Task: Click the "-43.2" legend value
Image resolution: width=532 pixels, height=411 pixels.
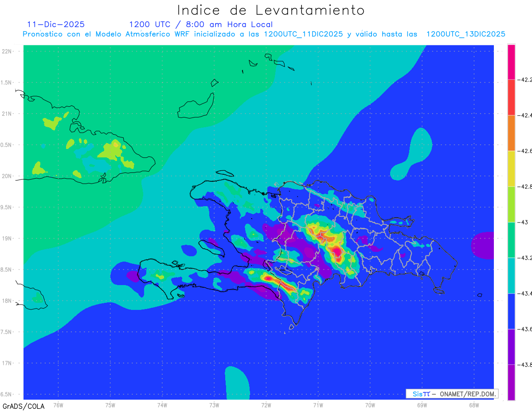Action: [x=525, y=258]
